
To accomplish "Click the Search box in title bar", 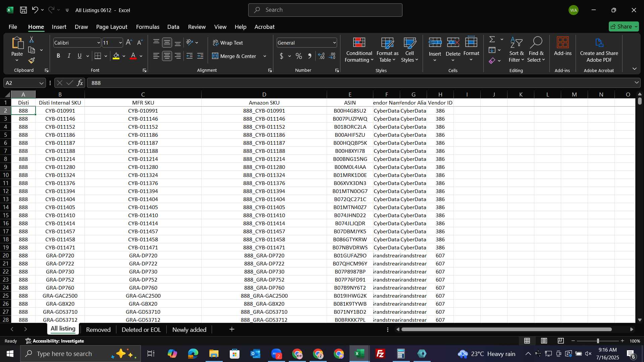I will pyautogui.click(x=325, y=10).
